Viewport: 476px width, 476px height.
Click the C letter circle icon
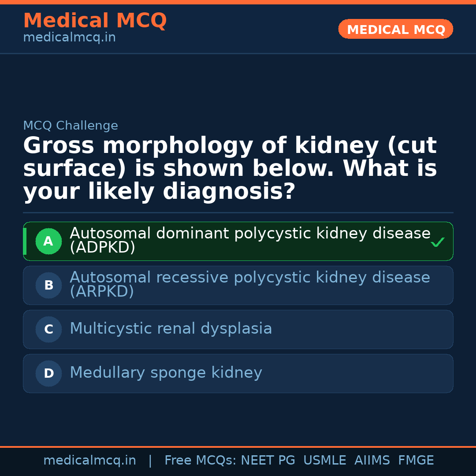point(48,329)
